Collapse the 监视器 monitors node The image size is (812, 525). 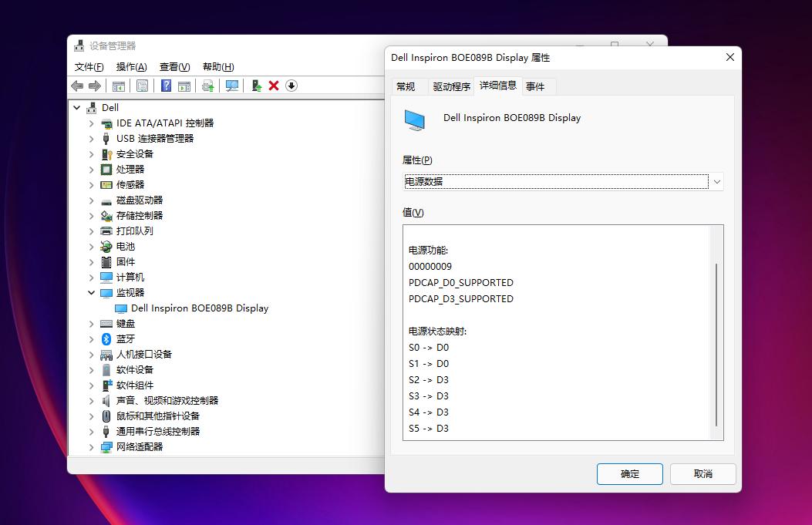(x=91, y=292)
